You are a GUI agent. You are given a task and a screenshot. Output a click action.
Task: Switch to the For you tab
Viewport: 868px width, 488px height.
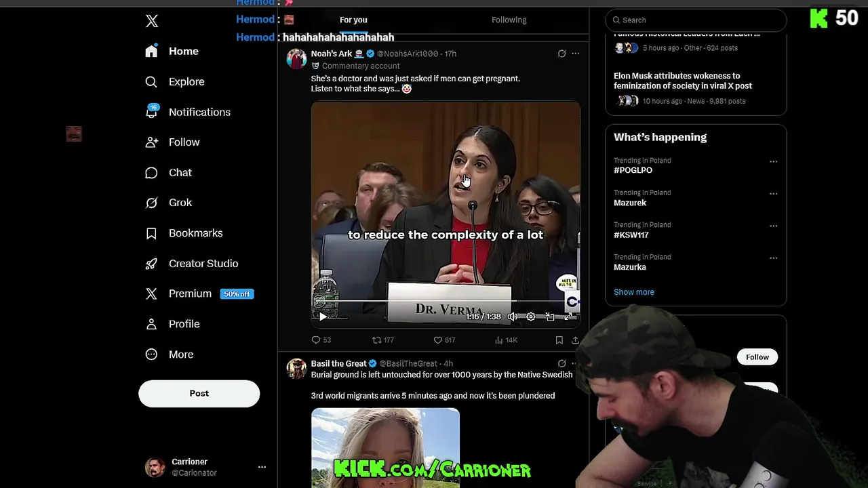[x=353, y=20]
